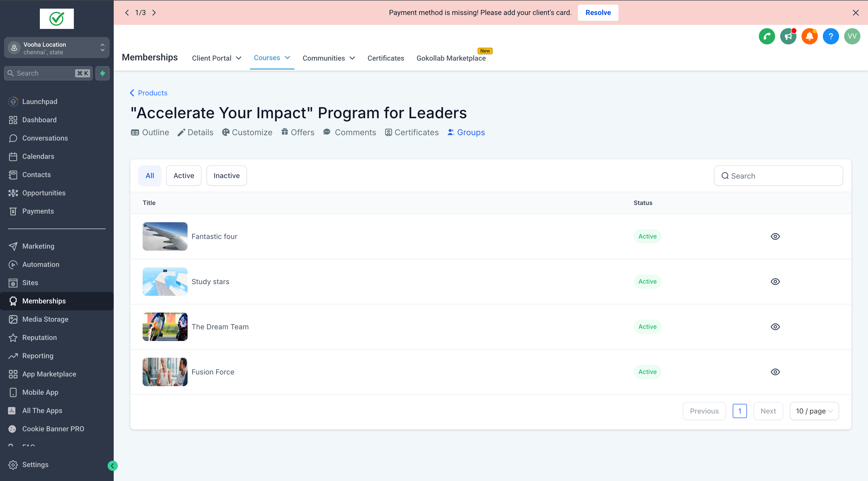Expand the Client Portal dropdown

pos(217,58)
